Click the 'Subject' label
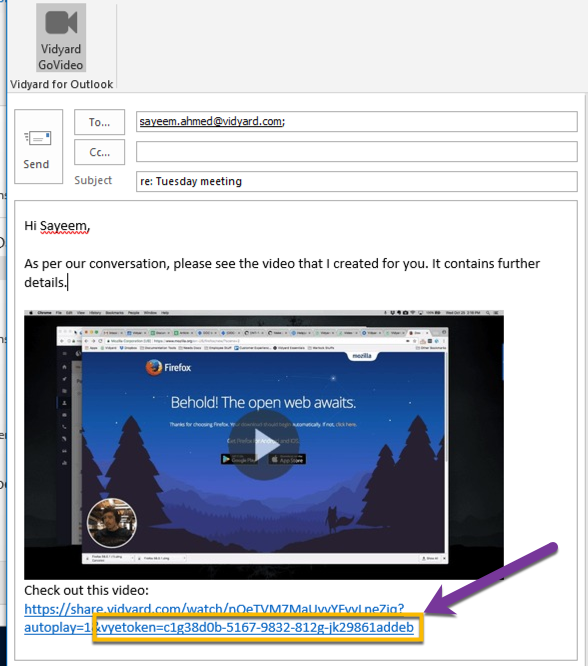 [x=93, y=181]
